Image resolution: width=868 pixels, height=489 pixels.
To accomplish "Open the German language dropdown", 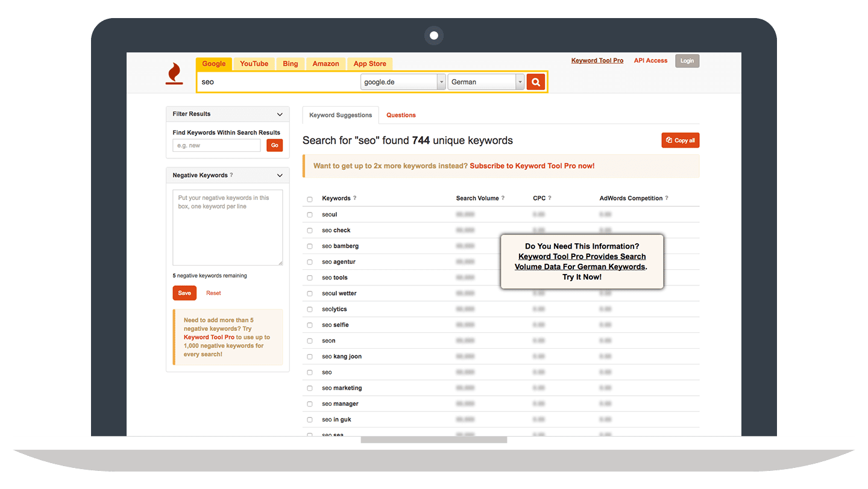I will (x=486, y=82).
